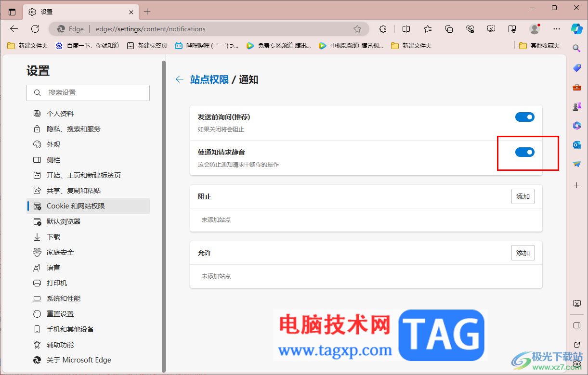This screenshot has height=375, width=588.
Task: Toggle the 使通知请求静音 switch
Action: (525, 152)
